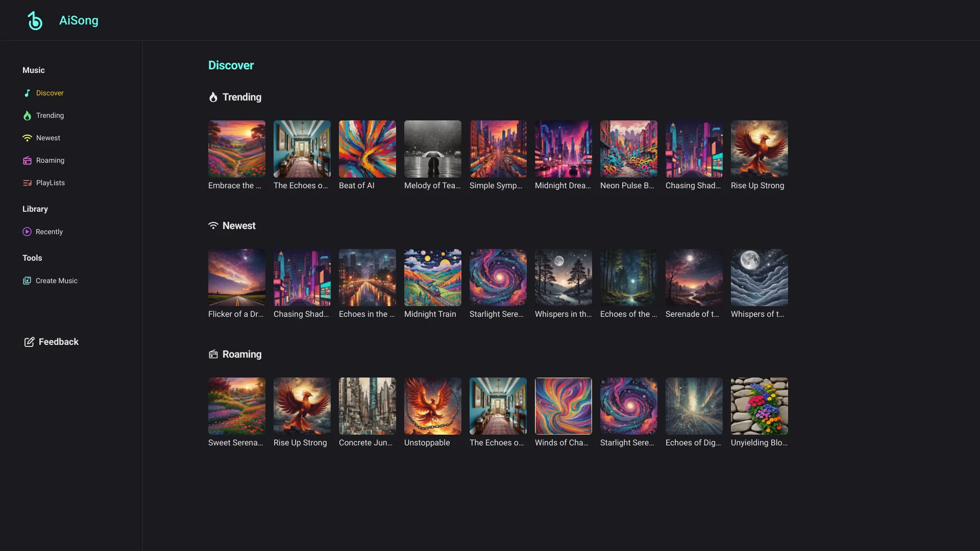This screenshot has width=980, height=551.
Task: Play the Beat of AI song
Action: [x=367, y=149]
